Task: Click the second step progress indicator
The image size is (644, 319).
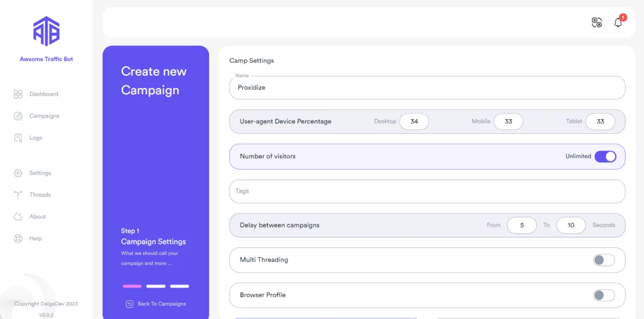Action: coord(156,286)
